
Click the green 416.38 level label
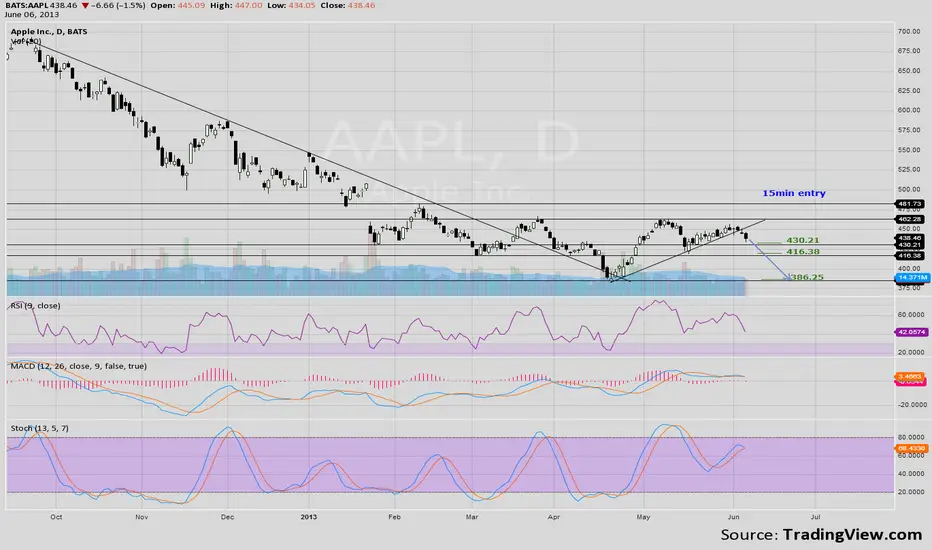coord(802,252)
